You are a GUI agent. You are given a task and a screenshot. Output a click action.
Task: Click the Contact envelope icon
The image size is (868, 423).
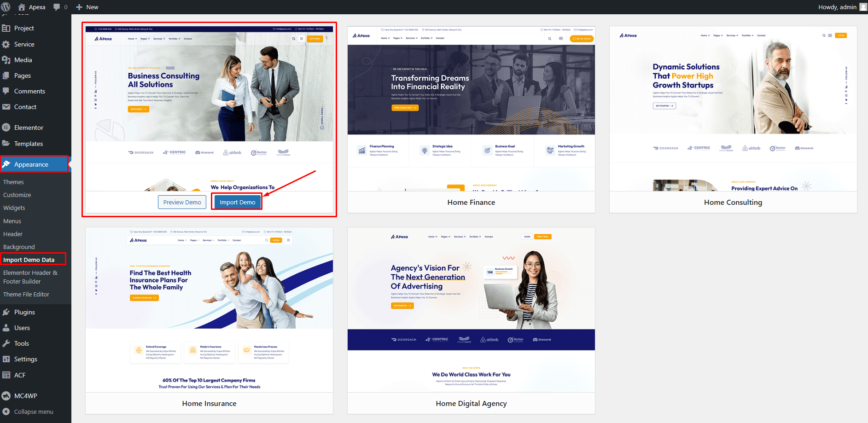pyautogui.click(x=6, y=107)
